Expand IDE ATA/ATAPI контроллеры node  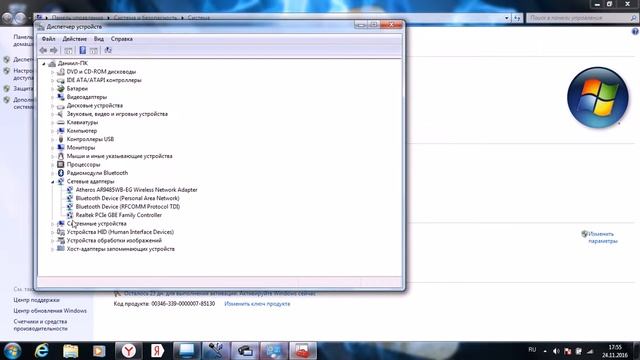point(52,80)
